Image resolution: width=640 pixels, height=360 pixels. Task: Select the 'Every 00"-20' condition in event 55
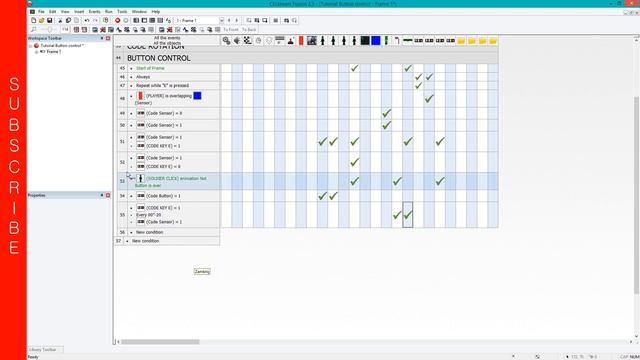click(x=149, y=215)
